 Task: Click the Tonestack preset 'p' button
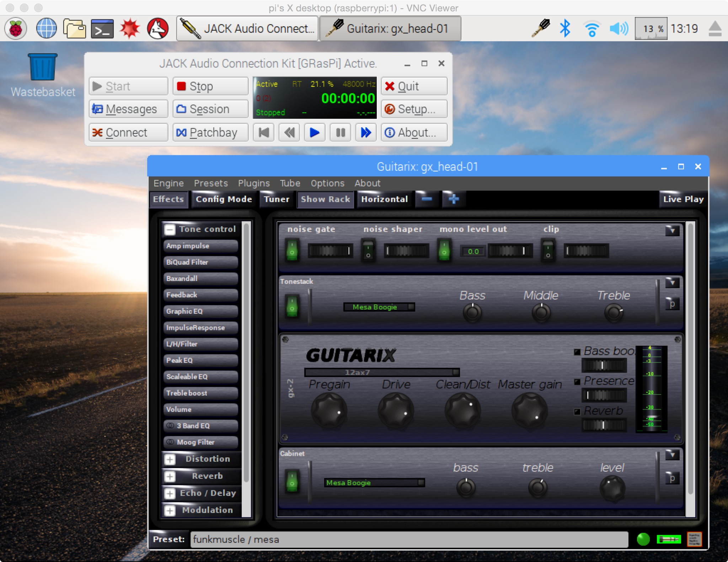672,304
